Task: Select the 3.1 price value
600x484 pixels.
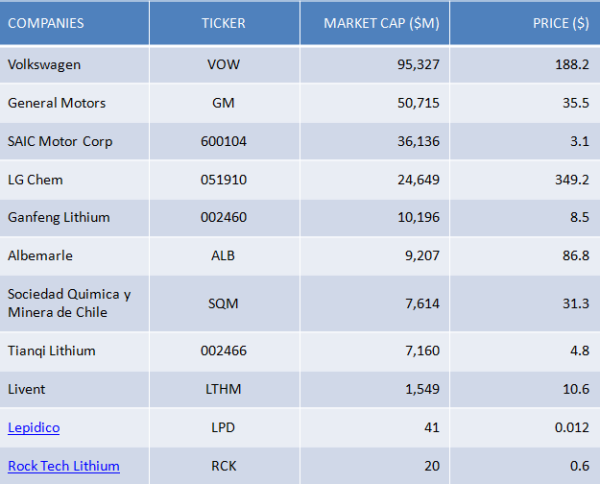Action: (x=580, y=141)
